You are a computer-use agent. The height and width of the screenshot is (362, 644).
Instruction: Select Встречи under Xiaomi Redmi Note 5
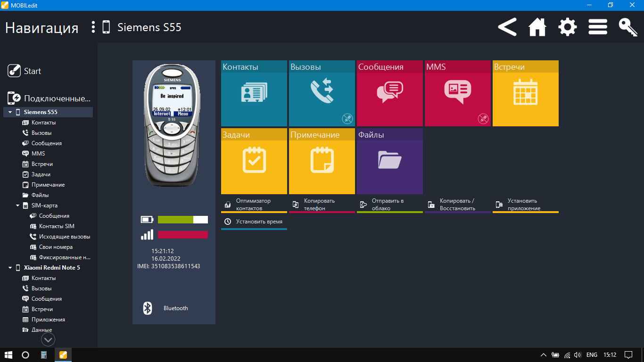tap(37, 309)
